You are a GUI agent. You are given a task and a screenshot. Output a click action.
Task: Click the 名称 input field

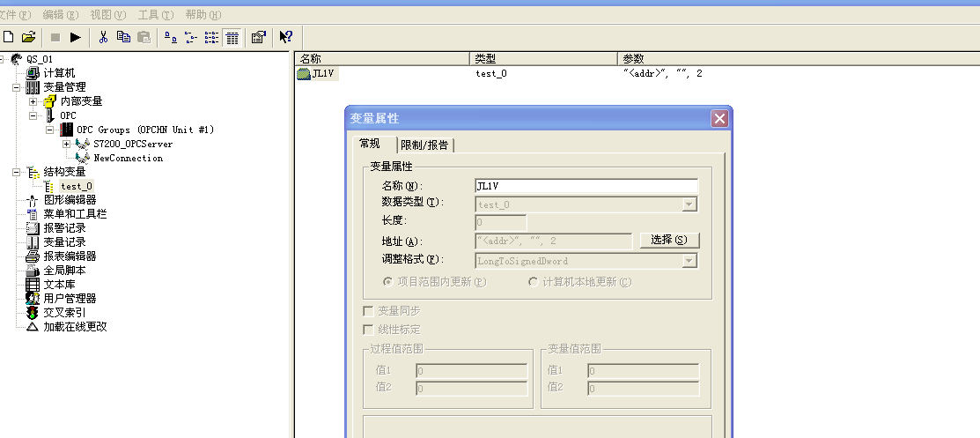click(586, 186)
